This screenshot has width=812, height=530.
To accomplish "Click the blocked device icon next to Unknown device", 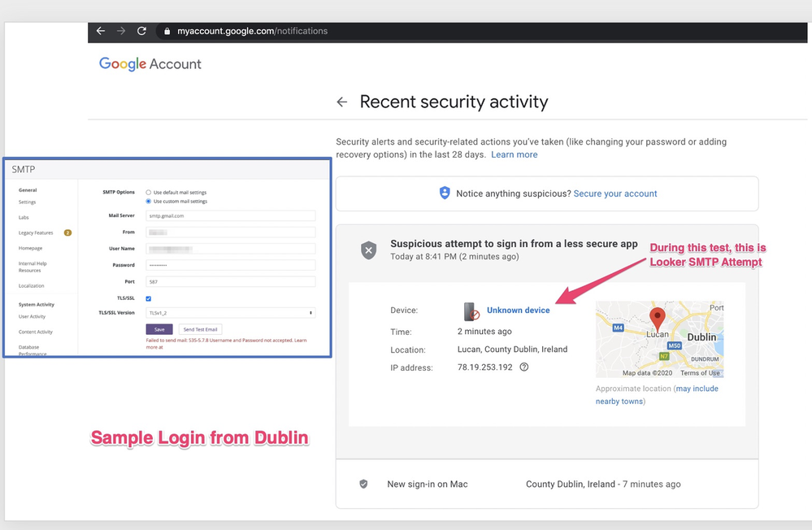I will pyautogui.click(x=471, y=311).
